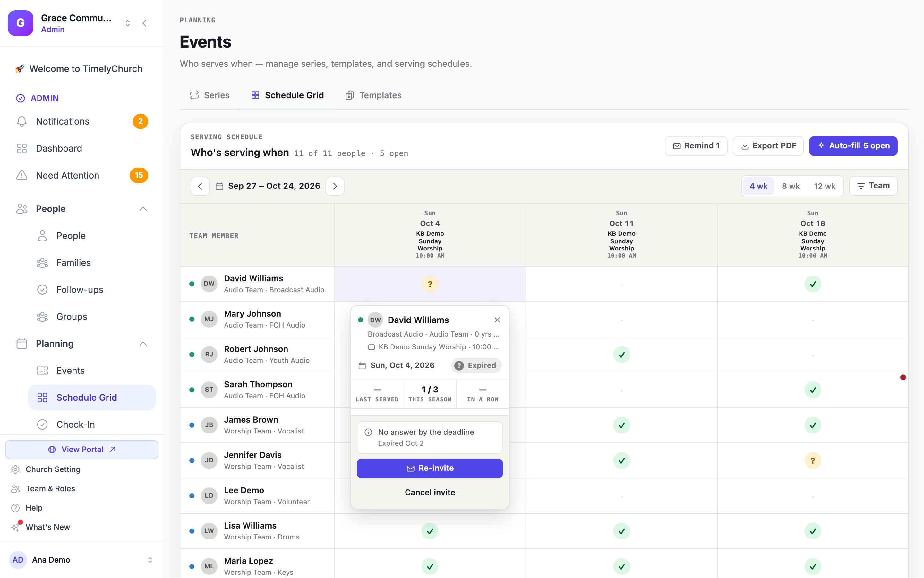The image size is (924, 578).
Task: Collapse the Planning section
Action: (x=143, y=344)
